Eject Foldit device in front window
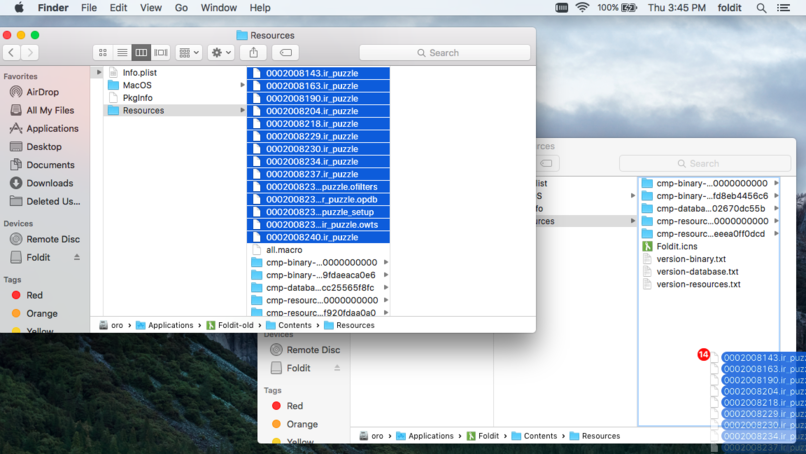This screenshot has height=454, width=806. [x=77, y=257]
